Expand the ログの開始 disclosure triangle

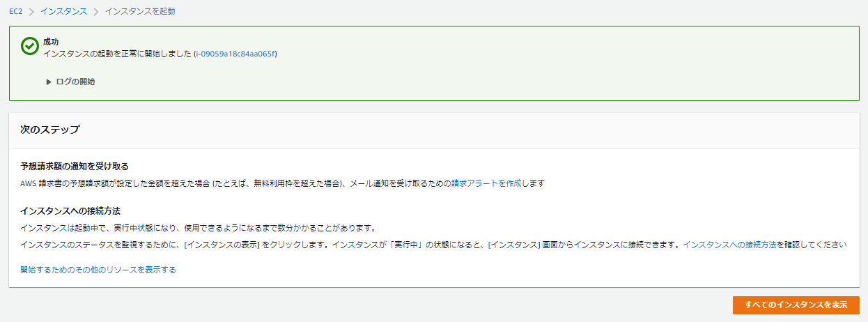pyautogui.click(x=49, y=82)
